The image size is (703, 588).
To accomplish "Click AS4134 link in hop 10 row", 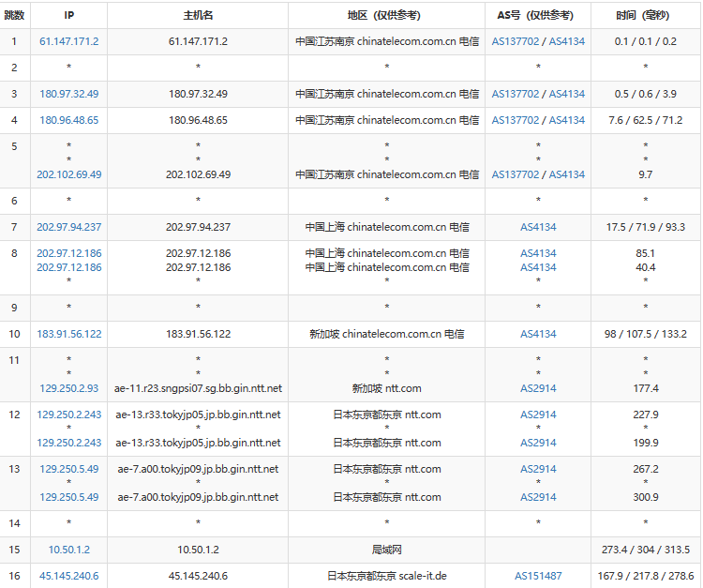I will coord(538,334).
